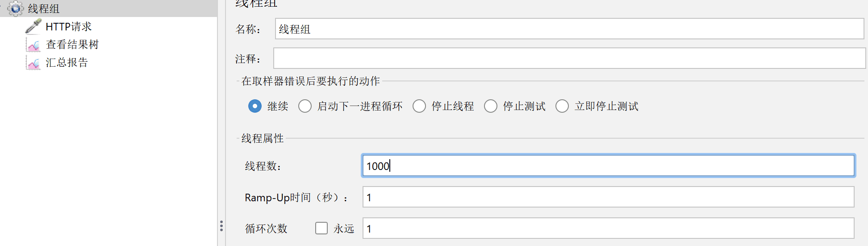Select the 继续 radio button
The width and height of the screenshot is (868, 246).
(255, 106)
